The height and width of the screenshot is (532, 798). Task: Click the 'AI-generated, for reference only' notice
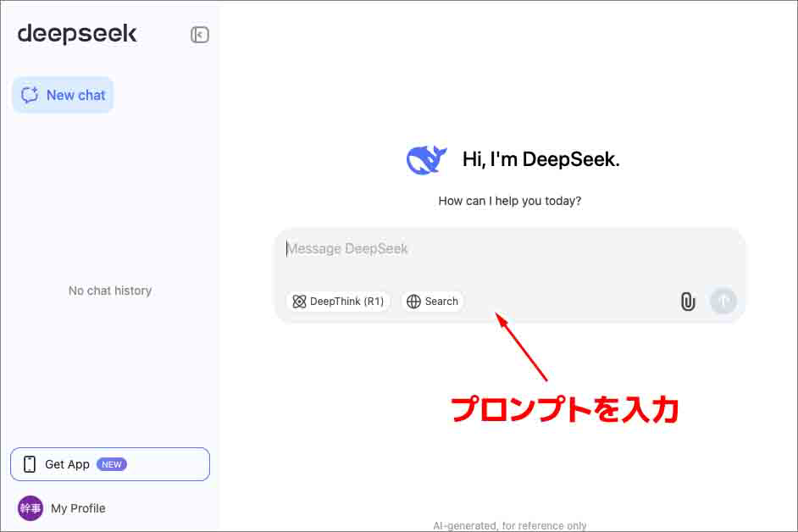click(x=509, y=526)
